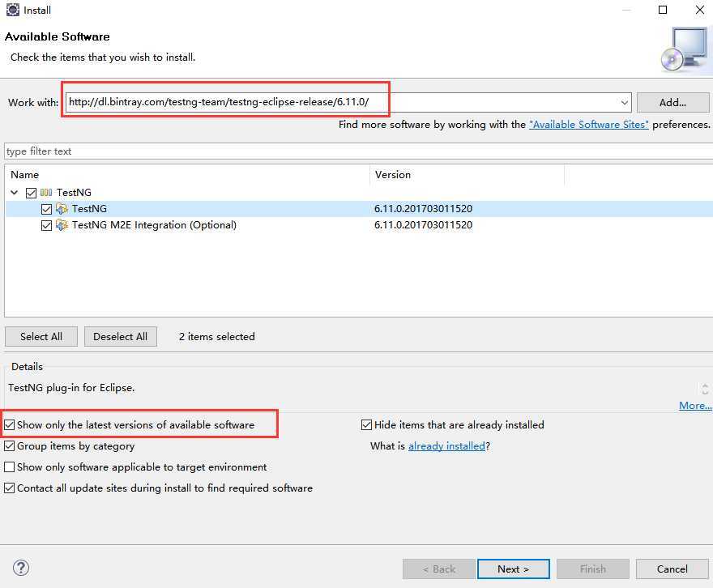Close the Install dialog
Image resolution: width=713 pixels, height=588 pixels.
pyautogui.click(x=700, y=10)
